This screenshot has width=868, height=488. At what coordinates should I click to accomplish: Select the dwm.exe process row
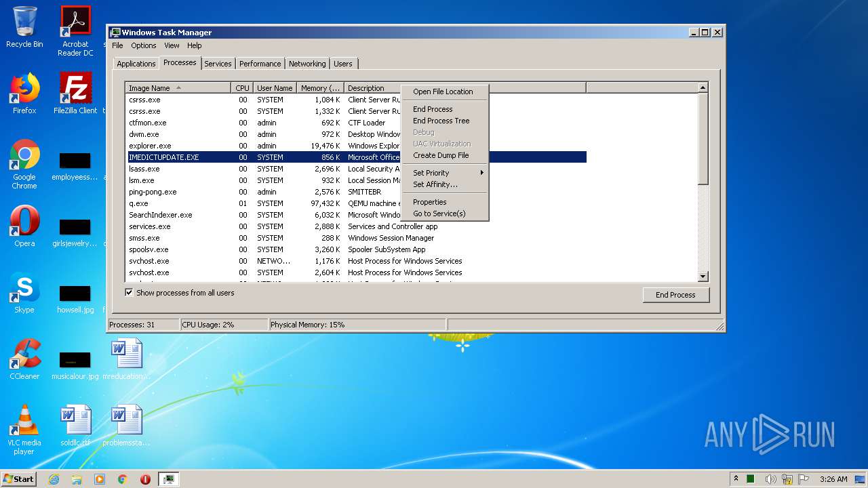(356, 134)
